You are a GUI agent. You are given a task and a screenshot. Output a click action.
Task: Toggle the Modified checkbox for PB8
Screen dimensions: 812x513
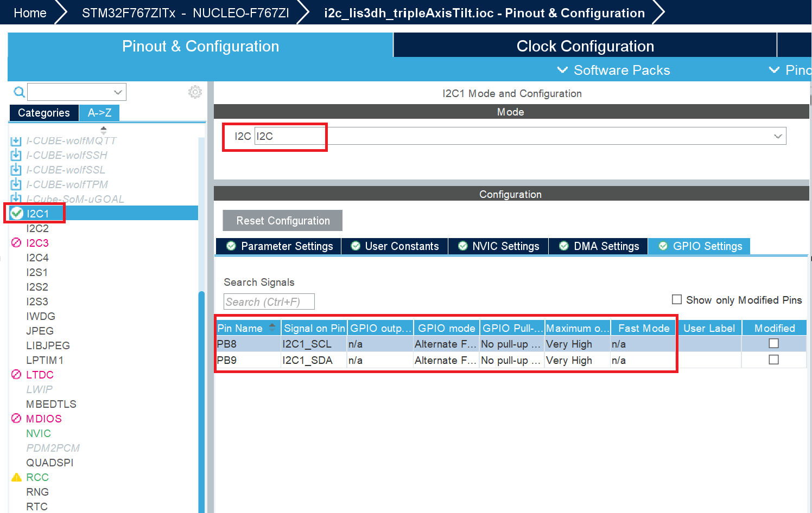[773, 343]
